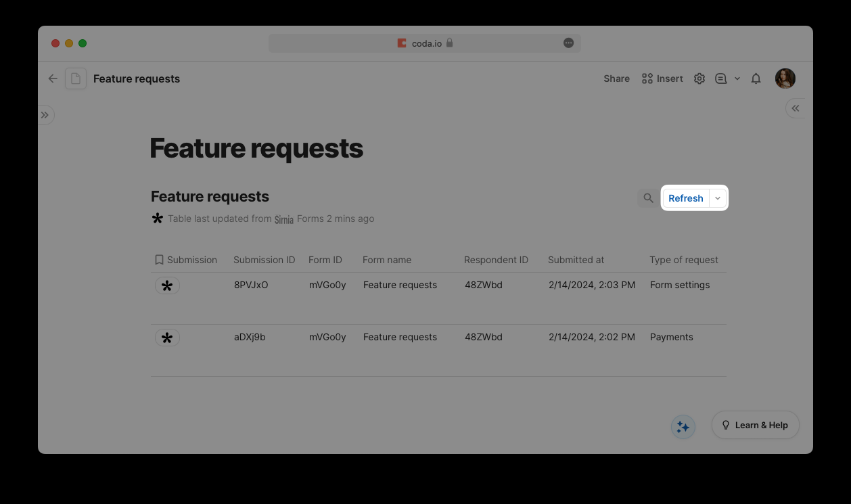Select the cell aDXj9b

coord(250,337)
